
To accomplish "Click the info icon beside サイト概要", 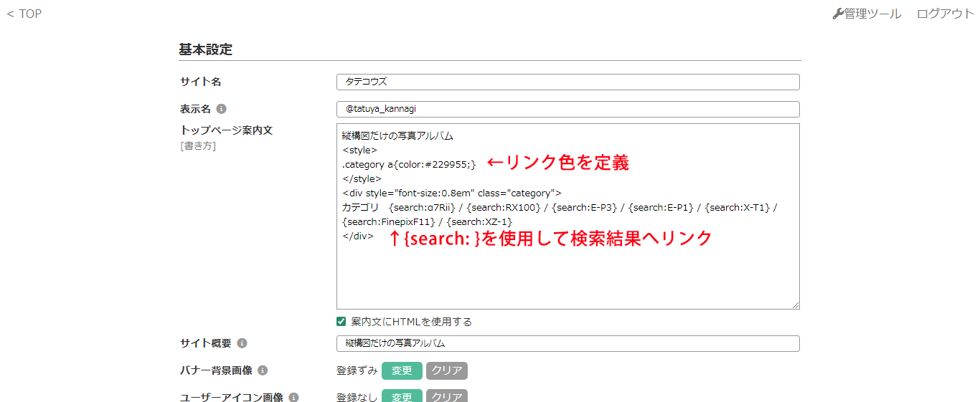I will [x=242, y=343].
